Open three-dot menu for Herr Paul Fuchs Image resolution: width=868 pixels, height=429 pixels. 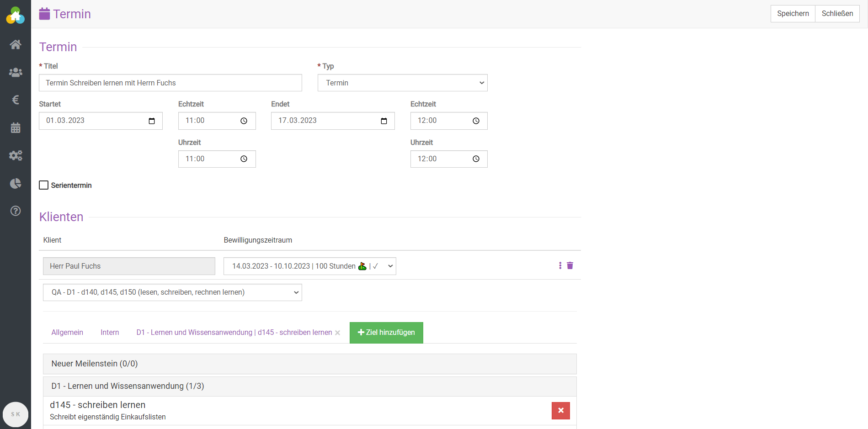pos(560,265)
